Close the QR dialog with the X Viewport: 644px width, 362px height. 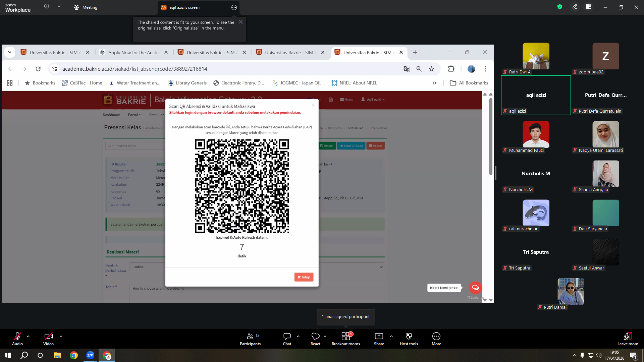313,106
